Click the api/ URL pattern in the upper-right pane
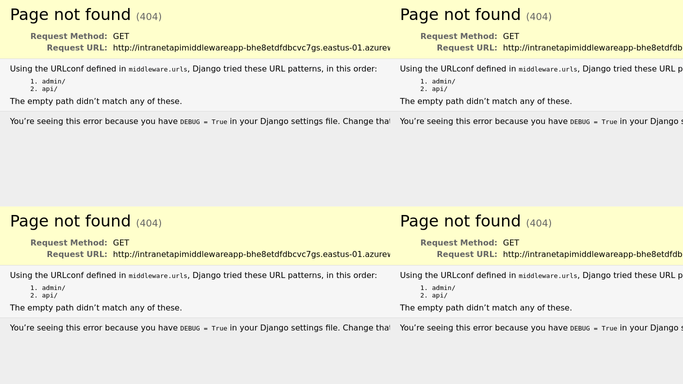Viewport: 683px width, 384px height. [440, 89]
